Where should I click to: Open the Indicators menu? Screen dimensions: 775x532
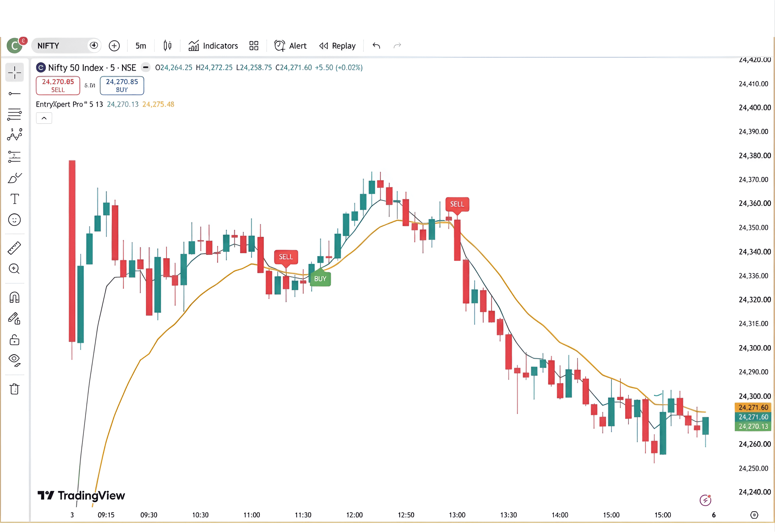coord(213,46)
